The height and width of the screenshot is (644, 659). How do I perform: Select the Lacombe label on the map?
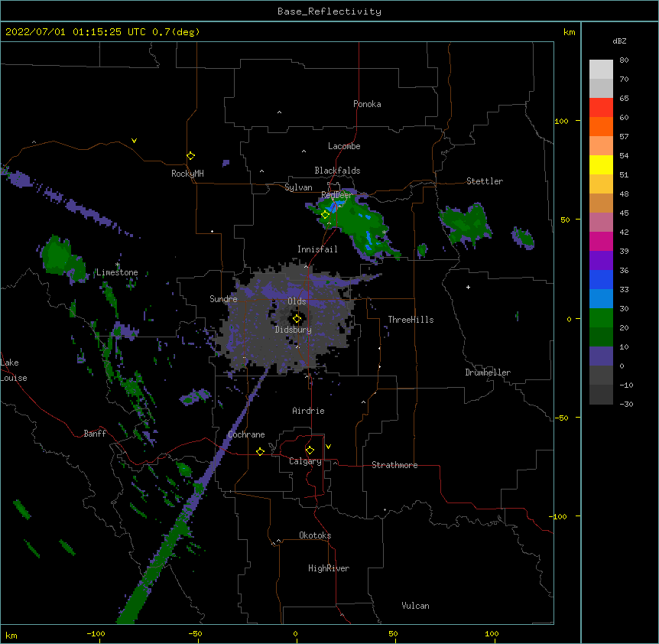[344, 146]
